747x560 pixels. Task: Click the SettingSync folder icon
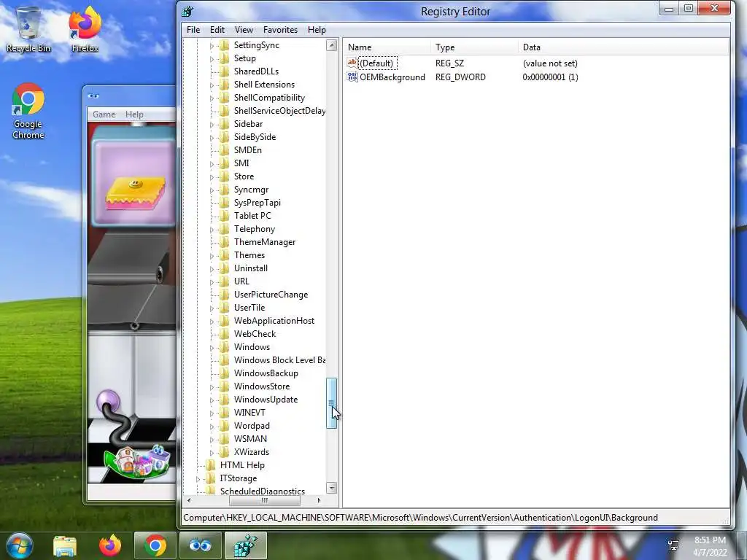(224, 45)
